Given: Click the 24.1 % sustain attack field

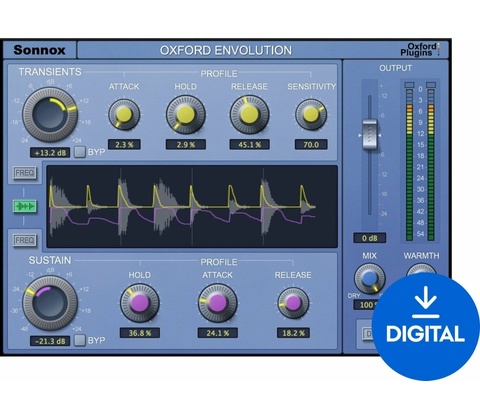Looking at the screenshot, I should [218, 333].
